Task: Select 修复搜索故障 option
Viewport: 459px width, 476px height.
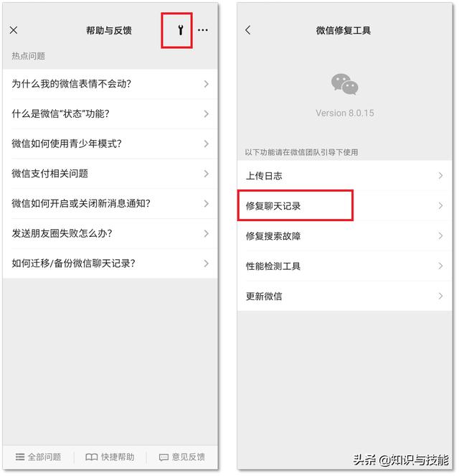Action: (345, 236)
